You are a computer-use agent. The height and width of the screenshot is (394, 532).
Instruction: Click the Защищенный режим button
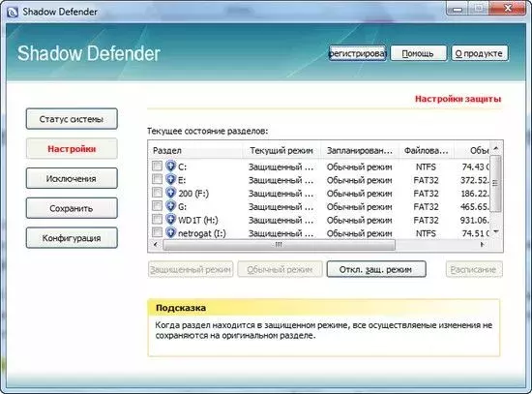191,270
